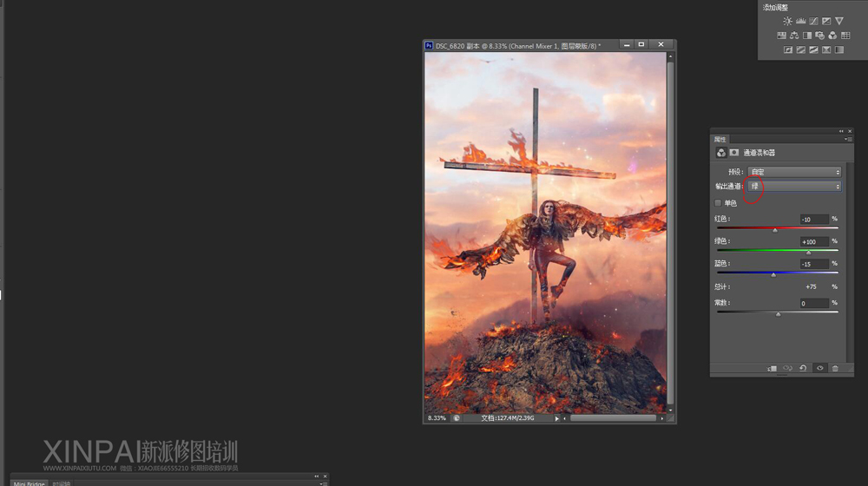Add a Threshold adjustment layer
The height and width of the screenshot is (486, 868).
813,49
